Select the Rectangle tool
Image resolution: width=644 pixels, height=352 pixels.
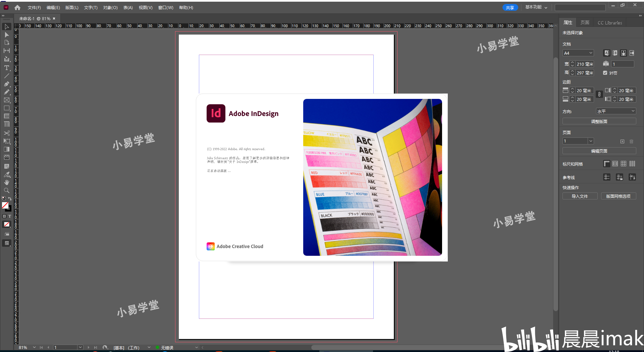(x=6, y=108)
